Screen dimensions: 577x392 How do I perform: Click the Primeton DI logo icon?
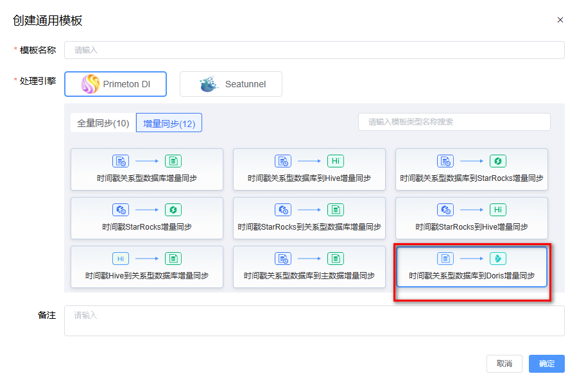coord(90,84)
